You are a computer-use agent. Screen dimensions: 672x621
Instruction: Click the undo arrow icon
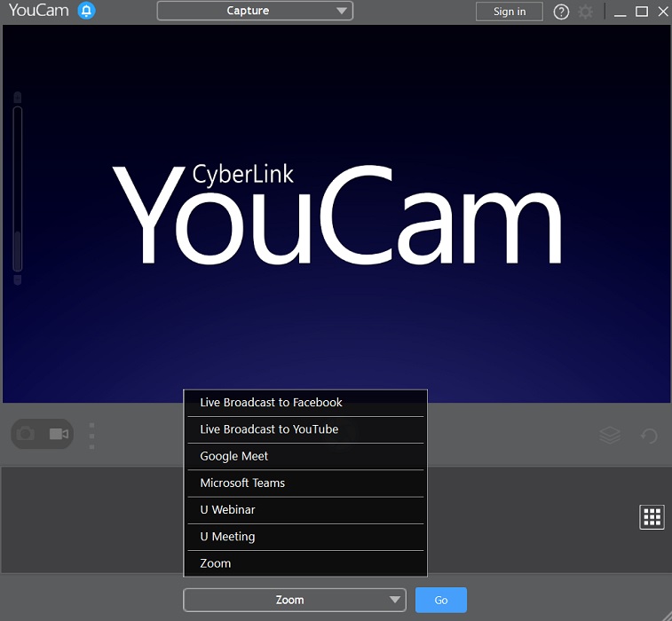pos(649,436)
